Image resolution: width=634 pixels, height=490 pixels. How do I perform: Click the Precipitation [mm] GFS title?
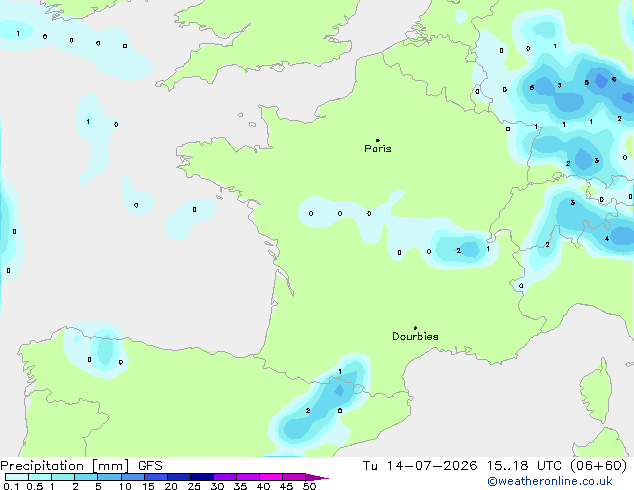81,466
